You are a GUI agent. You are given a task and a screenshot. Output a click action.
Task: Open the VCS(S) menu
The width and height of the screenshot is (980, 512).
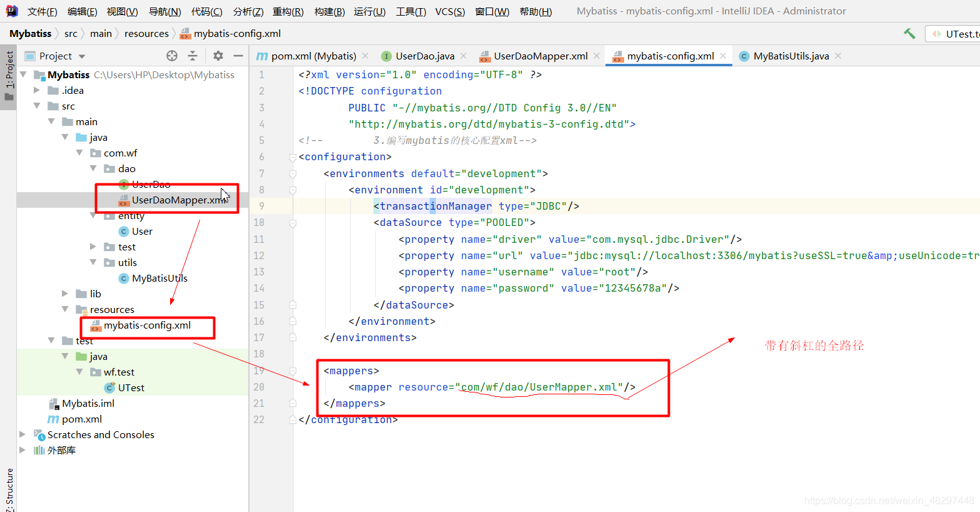pyautogui.click(x=450, y=11)
